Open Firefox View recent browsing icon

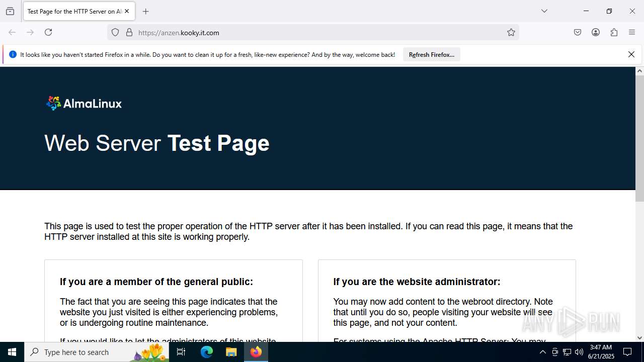(10, 11)
